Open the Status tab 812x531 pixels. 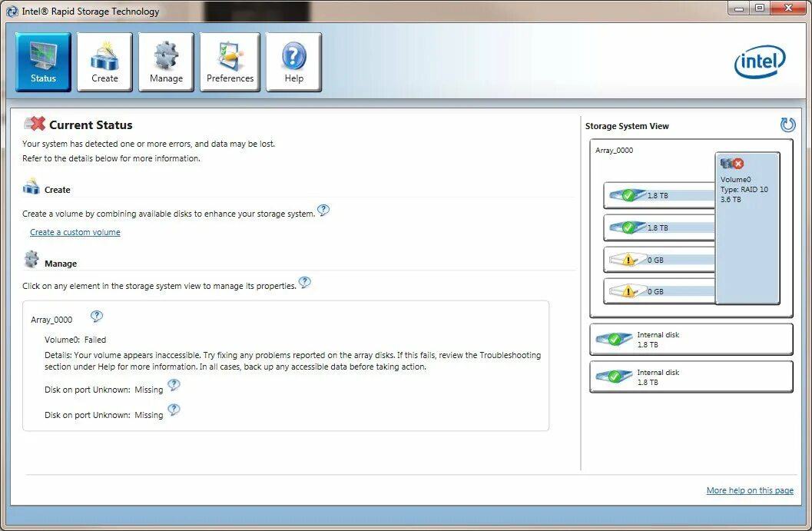(43, 62)
